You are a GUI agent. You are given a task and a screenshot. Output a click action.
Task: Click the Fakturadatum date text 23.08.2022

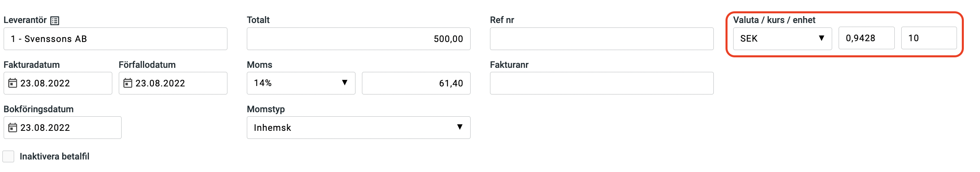point(45,83)
